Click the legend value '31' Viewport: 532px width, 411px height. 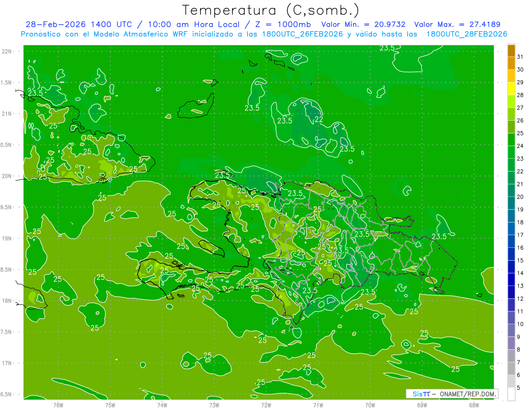tap(520, 57)
